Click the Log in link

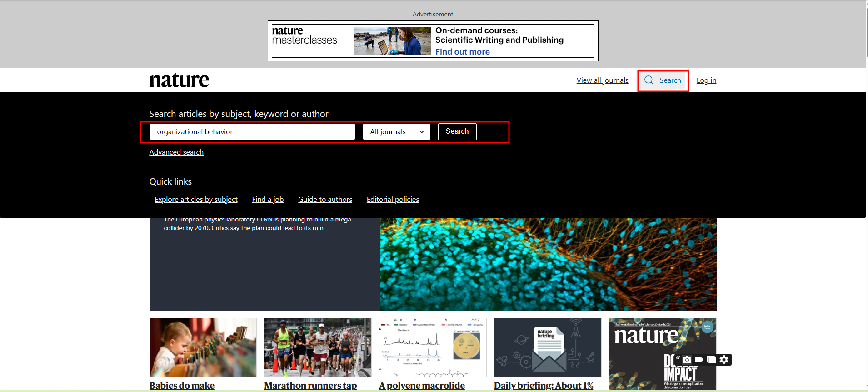(x=706, y=80)
